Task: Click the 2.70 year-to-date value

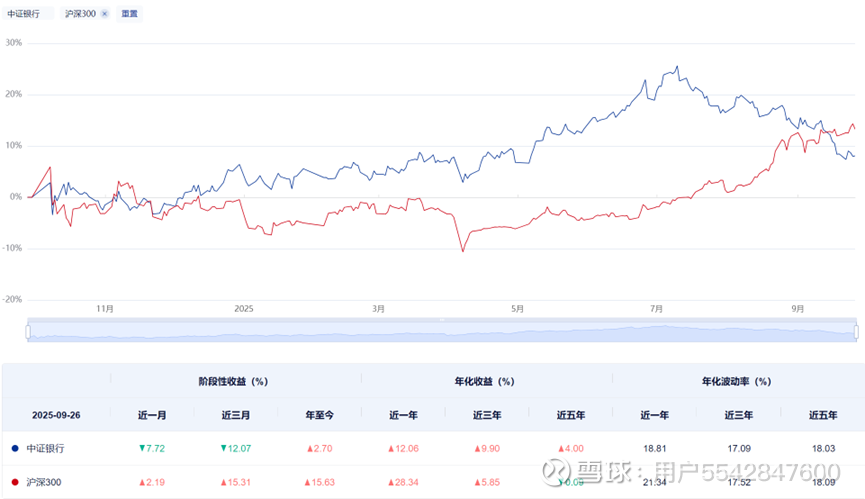Action: [x=319, y=448]
